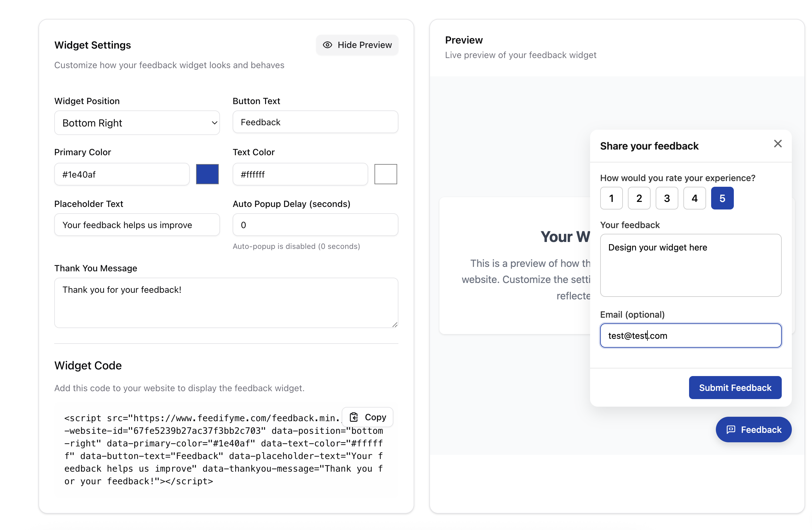This screenshot has width=812, height=530.
Task: Click the eye icon in Hide Preview
Action: (x=327, y=45)
